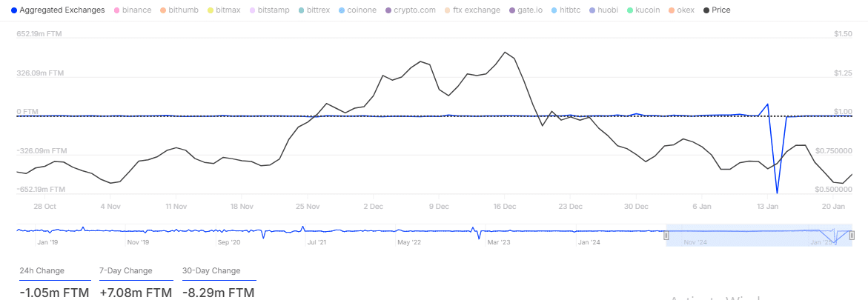868x300 pixels.
Task: Click the left handle of range navigator
Action: (666, 235)
